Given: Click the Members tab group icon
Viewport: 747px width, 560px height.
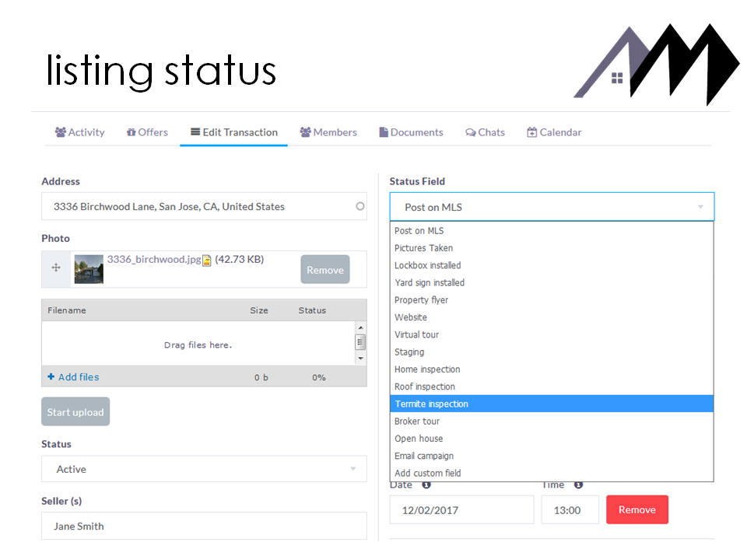Looking at the screenshot, I should point(305,132).
